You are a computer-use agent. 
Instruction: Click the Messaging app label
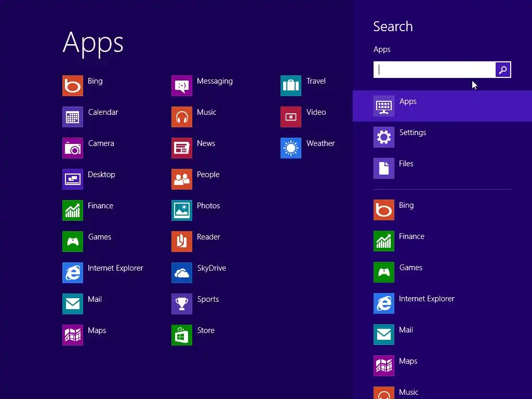point(215,82)
